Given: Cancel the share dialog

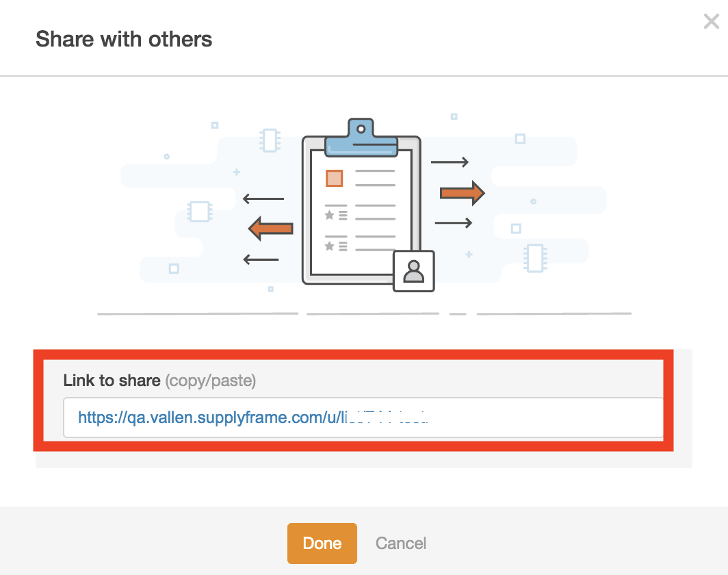Looking at the screenshot, I should click(401, 544).
